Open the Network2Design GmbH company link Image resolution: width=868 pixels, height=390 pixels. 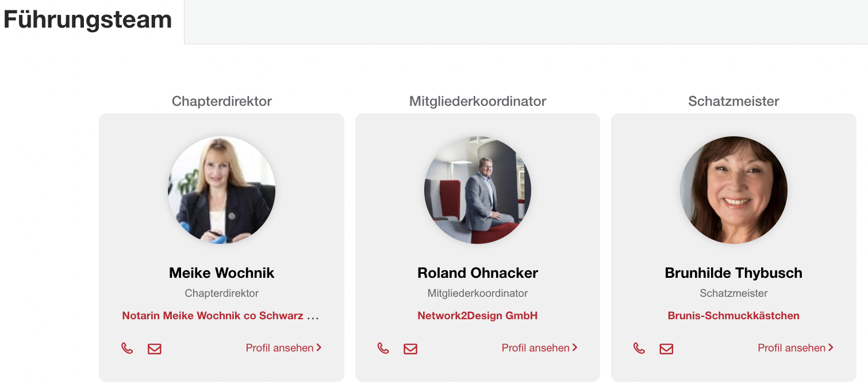pyautogui.click(x=478, y=316)
